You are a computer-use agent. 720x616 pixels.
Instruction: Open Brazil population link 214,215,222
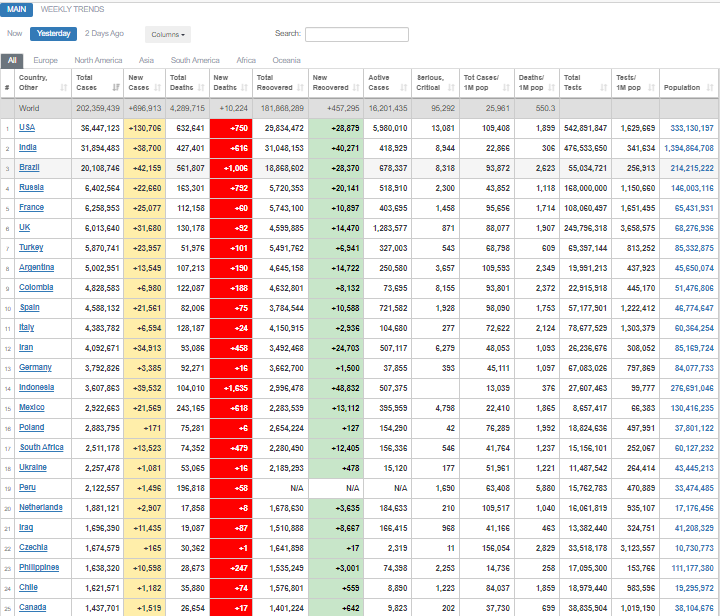pyautogui.click(x=692, y=168)
